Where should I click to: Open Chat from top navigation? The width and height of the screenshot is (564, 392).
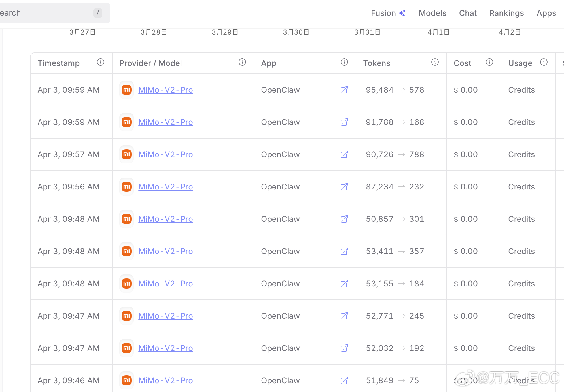468,13
